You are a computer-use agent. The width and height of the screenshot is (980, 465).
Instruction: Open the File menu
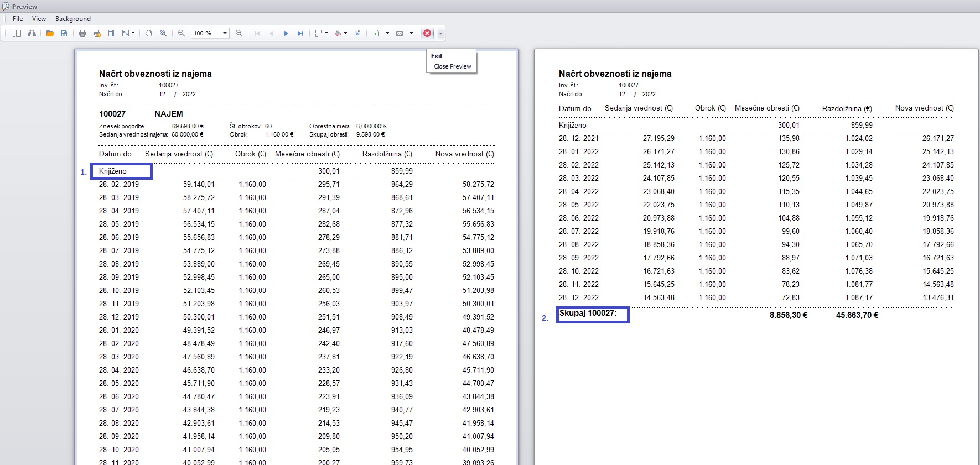pyautogui.click(x=18, y=19)
